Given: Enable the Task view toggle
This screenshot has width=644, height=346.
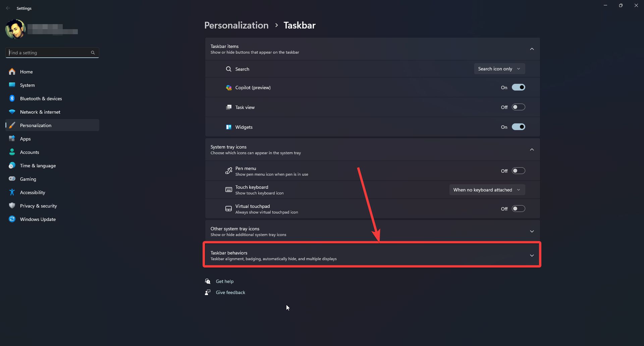Looking at the screenshot, I should pos(518,107).
